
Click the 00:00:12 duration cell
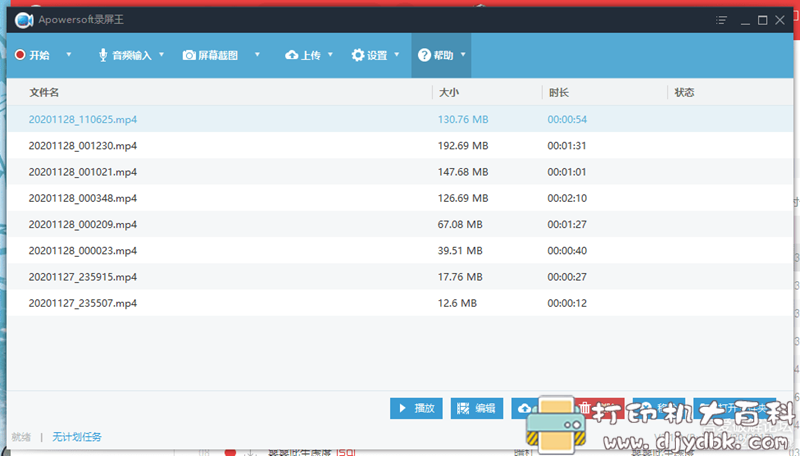click(x=567, y=303)
